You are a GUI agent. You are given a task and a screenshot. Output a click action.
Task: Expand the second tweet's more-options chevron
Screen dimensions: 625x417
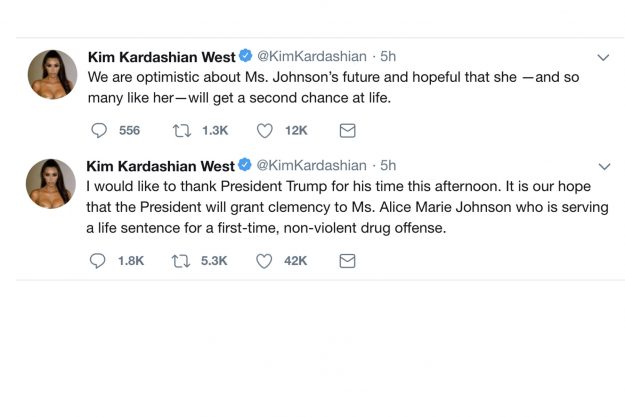pos(604,166)
